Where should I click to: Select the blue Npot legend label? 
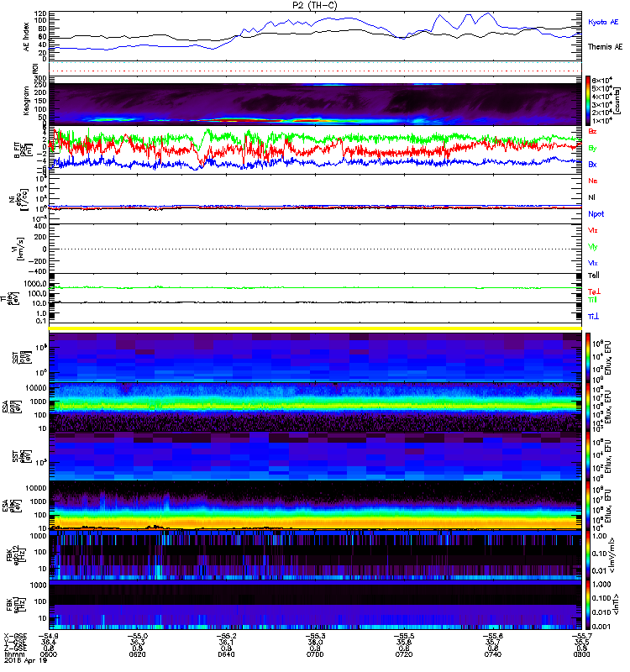pos(596,214)
